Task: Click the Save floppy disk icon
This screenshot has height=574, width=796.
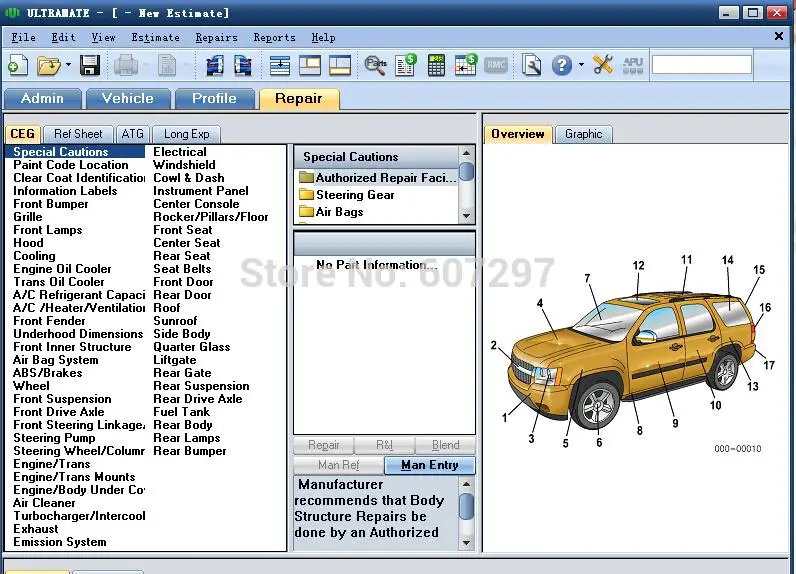Action: [x=90, y=65]
